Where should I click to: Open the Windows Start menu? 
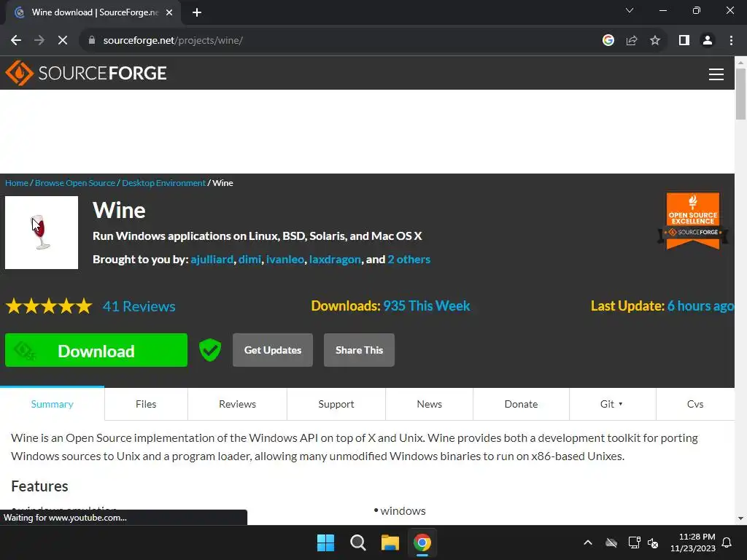pos(326,542)
